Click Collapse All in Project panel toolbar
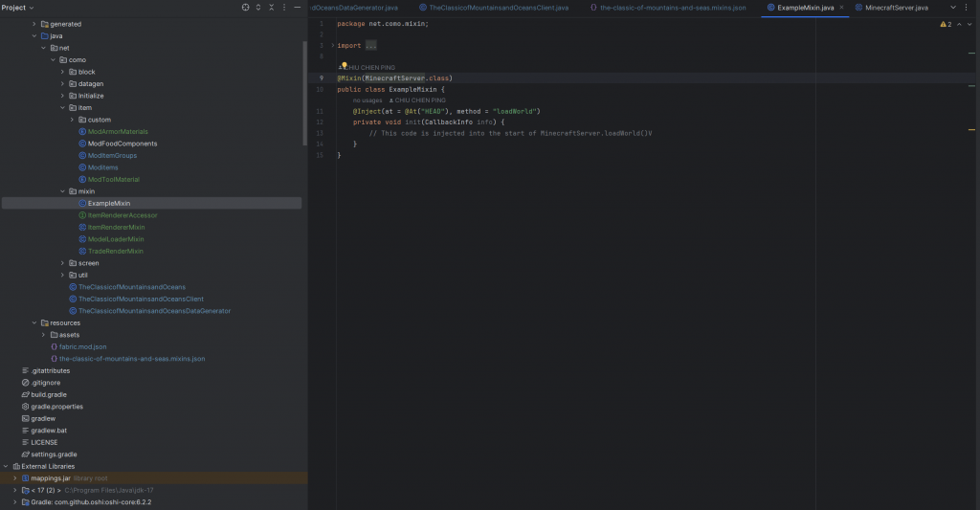Screen dimensions: 980x510 coord(271,8)
